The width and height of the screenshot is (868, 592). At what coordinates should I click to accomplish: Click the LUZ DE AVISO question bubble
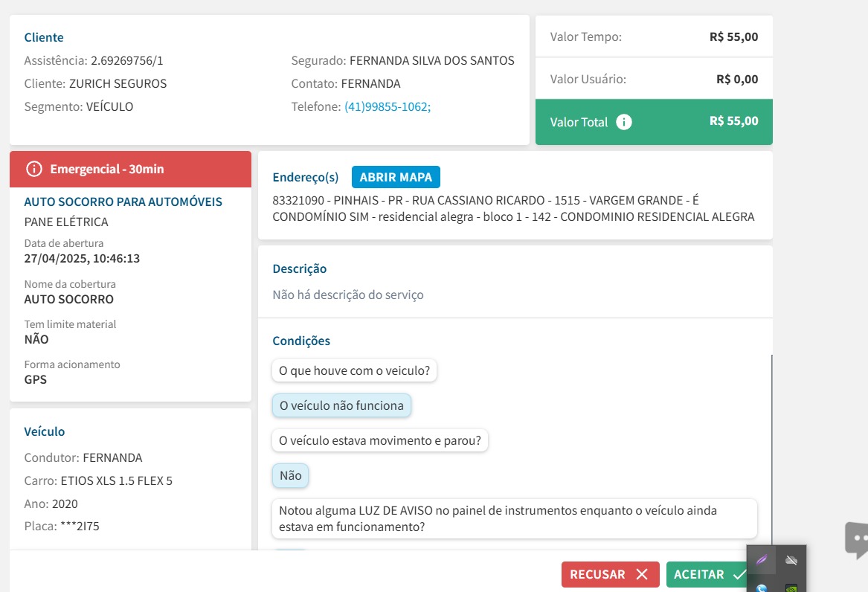[x=514, y=518]
